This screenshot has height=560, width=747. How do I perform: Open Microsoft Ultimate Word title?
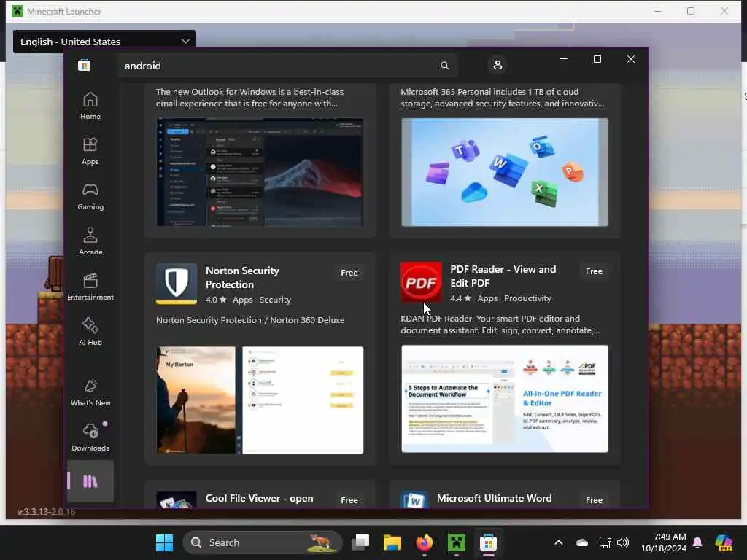494,498
